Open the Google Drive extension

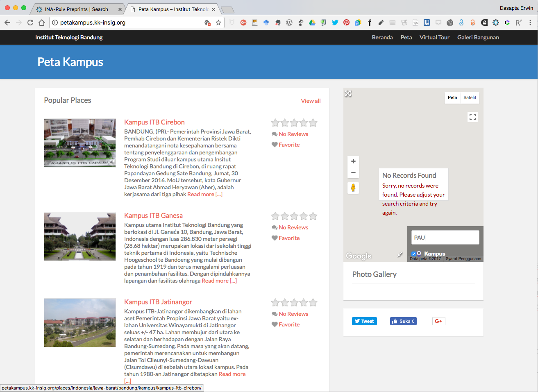click(312, 23)
